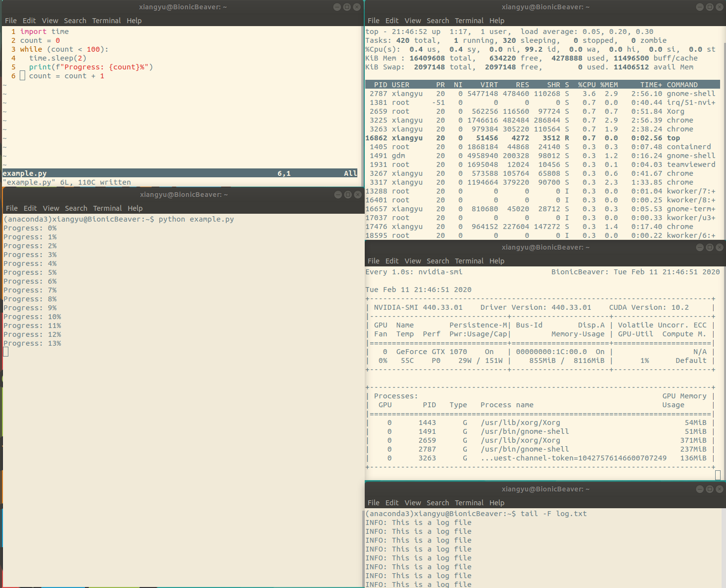
Task: Click the Progress: 13% output line
Action: [33, 343]
